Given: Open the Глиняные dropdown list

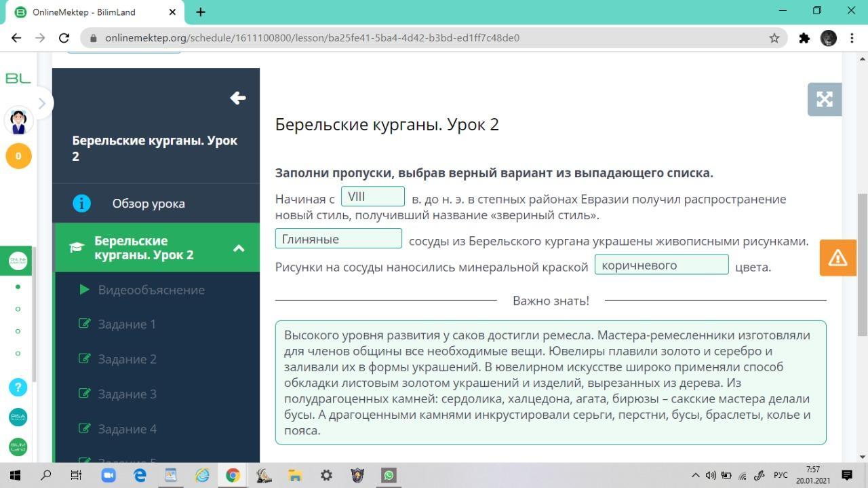Looking at the screenshot, I should tap(338, 239).
